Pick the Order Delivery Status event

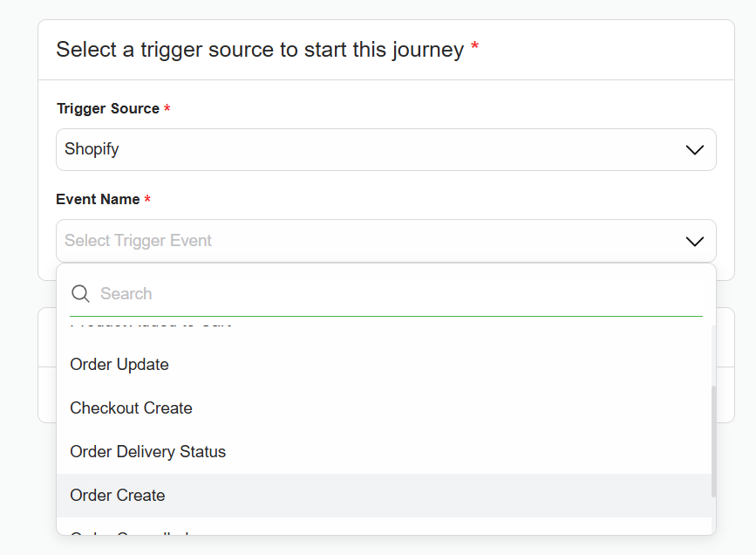click(147, 452)
